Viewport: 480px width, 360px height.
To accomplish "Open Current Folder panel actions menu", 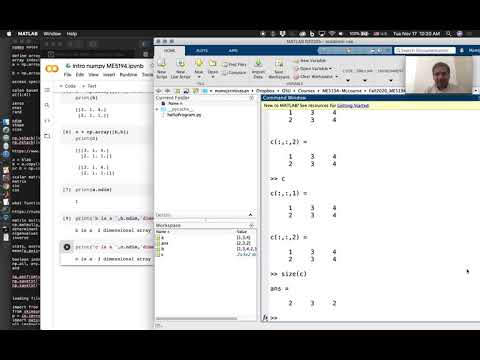I will click(x=252, y=98).
